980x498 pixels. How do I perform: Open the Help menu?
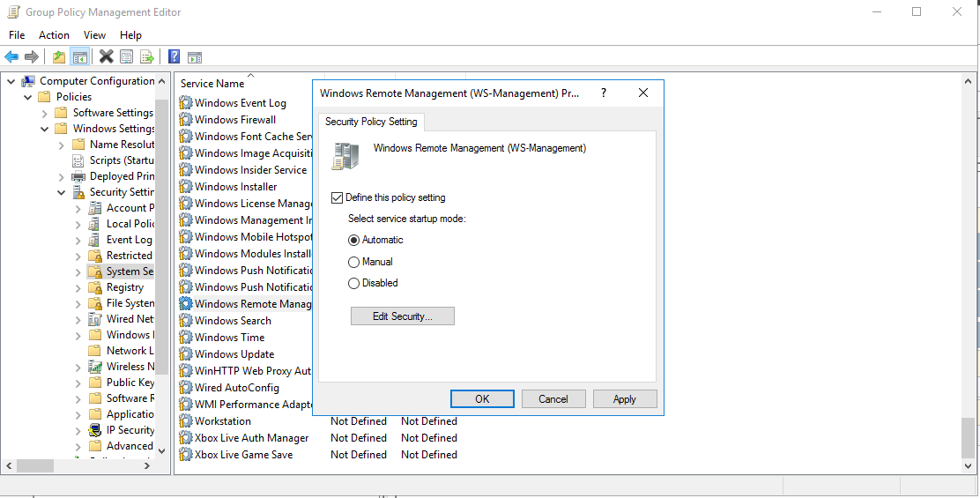pos(130,35)
